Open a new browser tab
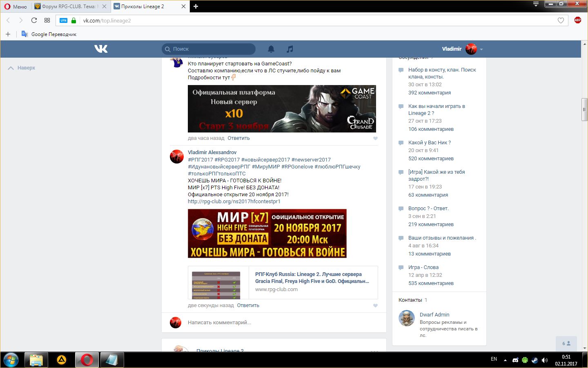This screenshot has width=588, height=368. coord(196,7)
